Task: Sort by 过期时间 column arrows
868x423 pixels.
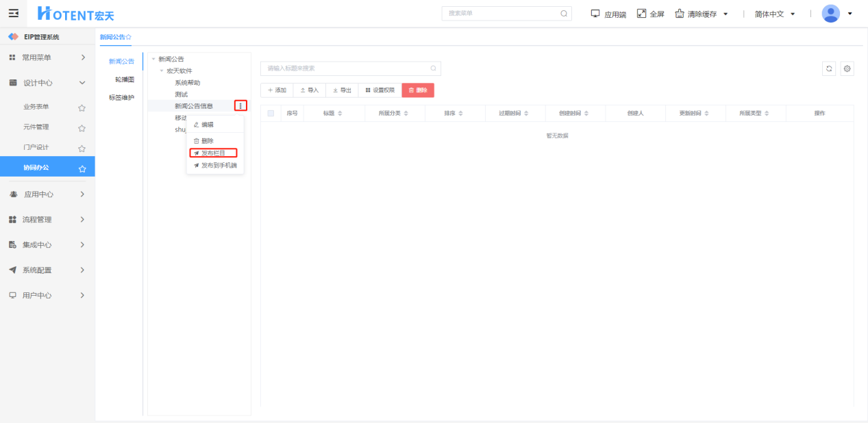Action: pos(525,114)
